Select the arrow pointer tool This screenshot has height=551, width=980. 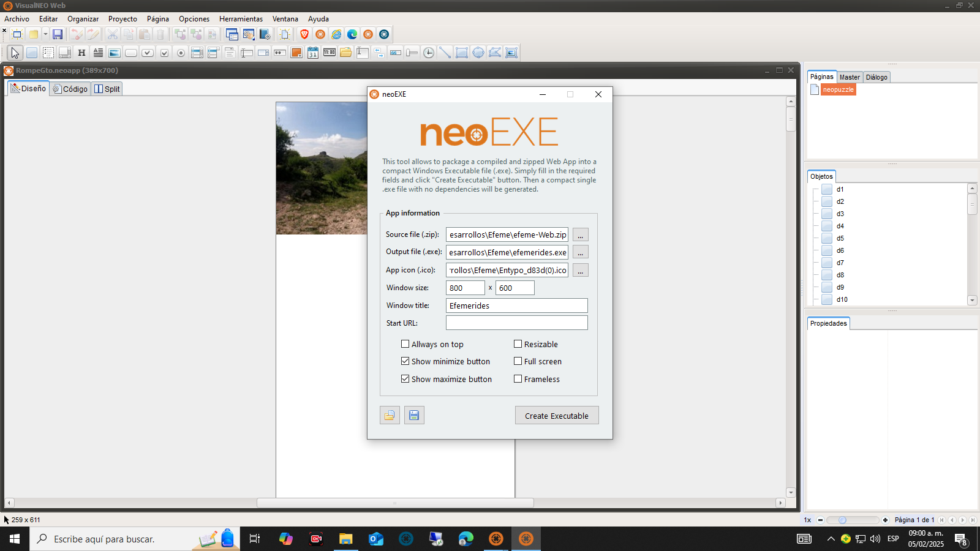point(15,53)
